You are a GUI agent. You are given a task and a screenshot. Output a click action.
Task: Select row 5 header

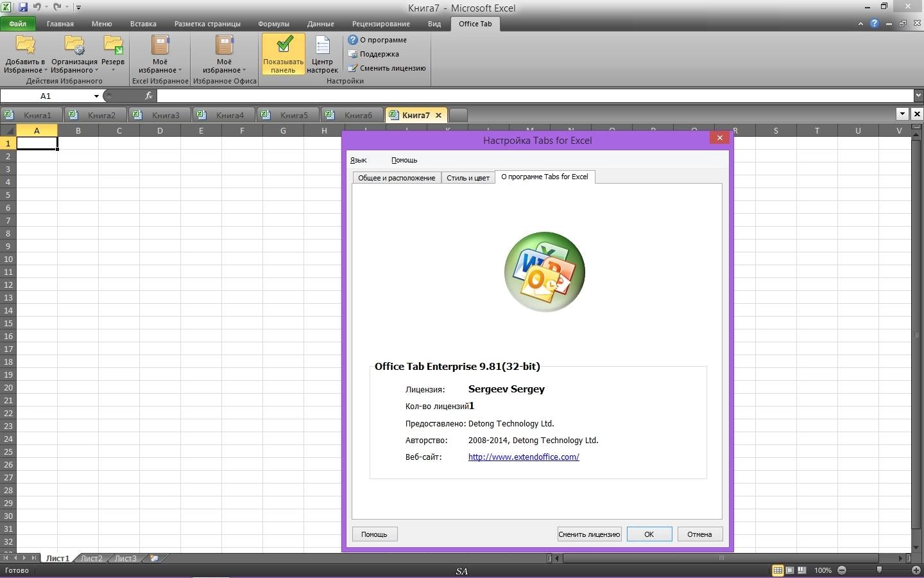click(8, 195)
